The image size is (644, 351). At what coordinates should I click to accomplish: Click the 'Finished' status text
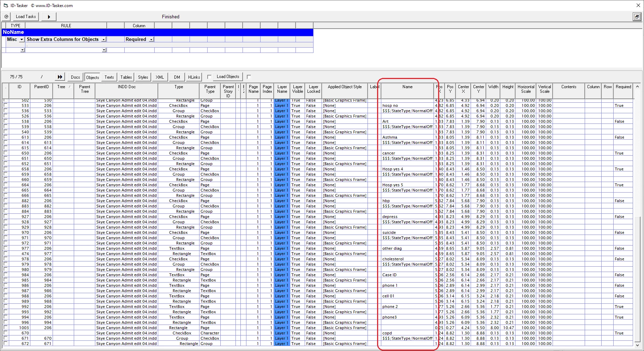(x=171, y=17)
